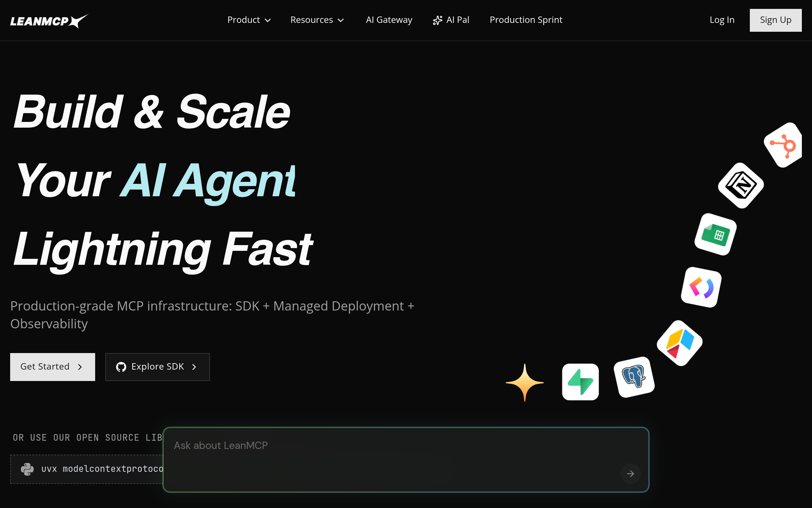The height and width of the screenshot is (508, 812).
Task: Click the Production-grade MCP infrastructure subtitle
Action: tap(212, 315)
